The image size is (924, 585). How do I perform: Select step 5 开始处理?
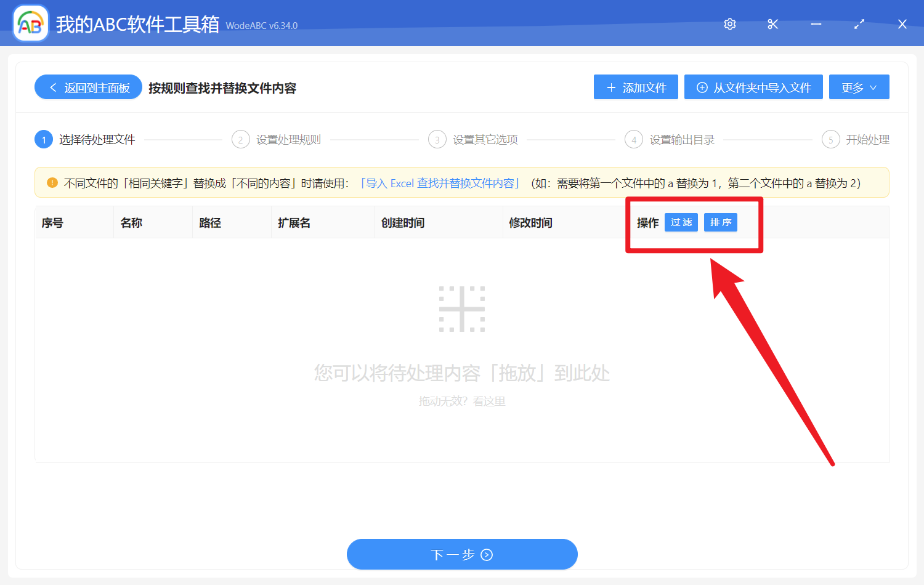click(x=856, y=140)
